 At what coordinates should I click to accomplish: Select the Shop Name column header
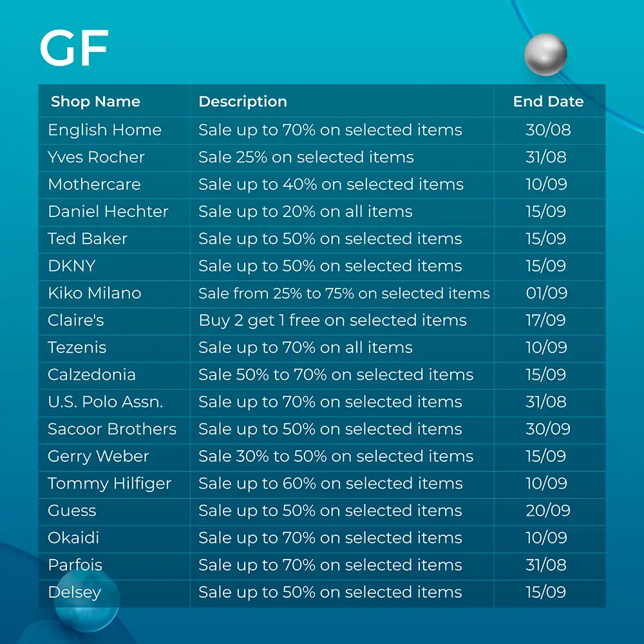tap(95, 102)
